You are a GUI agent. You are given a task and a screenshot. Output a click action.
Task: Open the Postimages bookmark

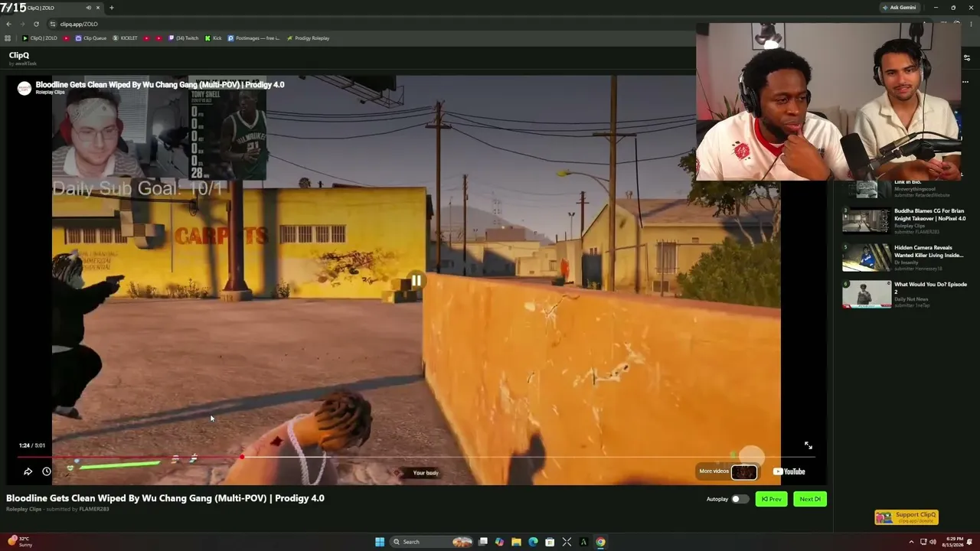[x=253, y=38]
